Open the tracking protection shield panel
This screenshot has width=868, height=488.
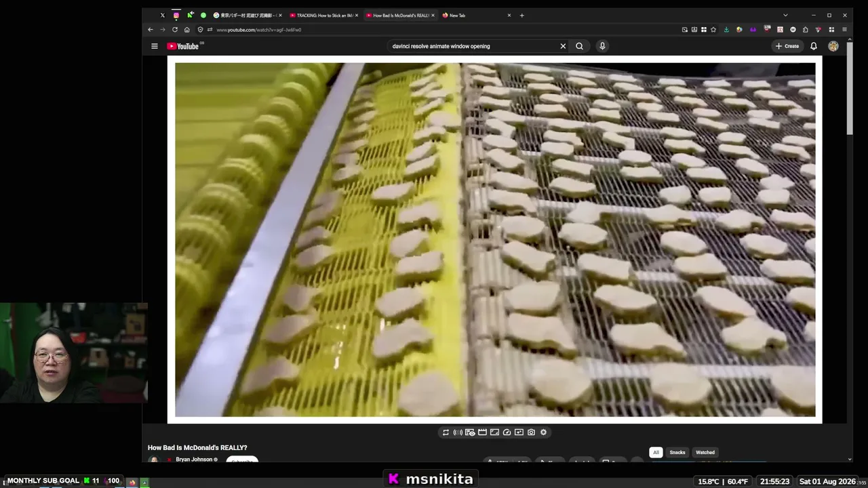(x=200, y=30)
